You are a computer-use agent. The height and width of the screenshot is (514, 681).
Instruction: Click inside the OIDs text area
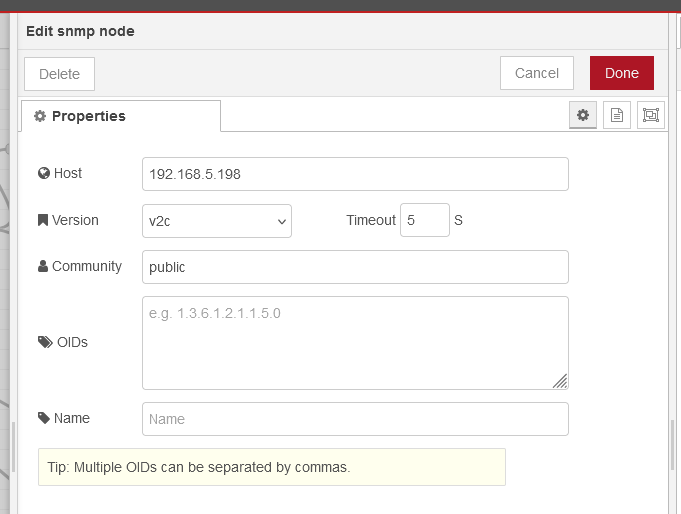[x=355, y=343]
